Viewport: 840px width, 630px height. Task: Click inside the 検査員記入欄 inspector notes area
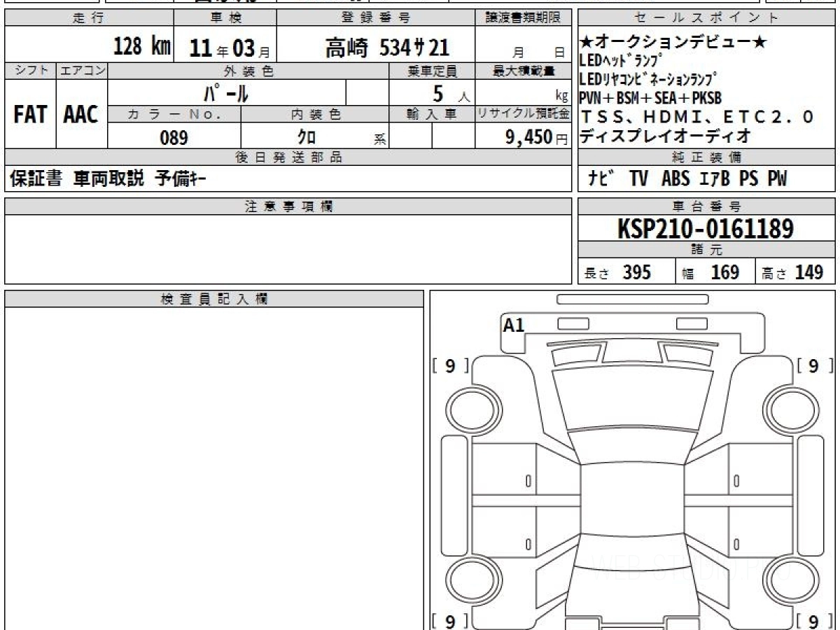tap(213, 462)
